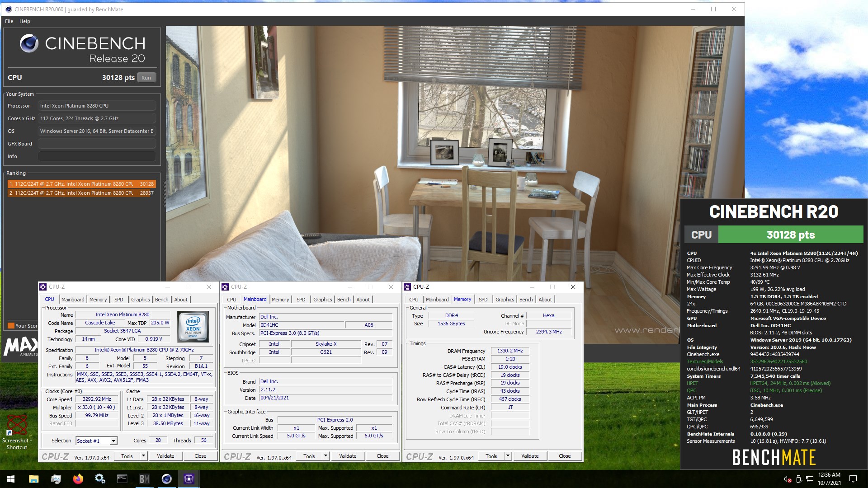Image resolution: width=868 pixels, height=488 pixels.
Task: Click the Core Speed value 3292.92 MHz
Action: click(x=97, y=399)
